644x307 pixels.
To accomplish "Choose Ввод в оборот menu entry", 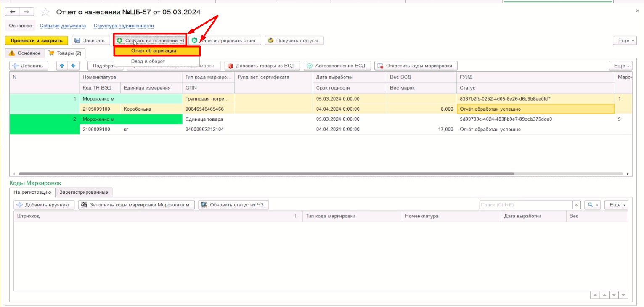I will pyautogui.click(x=148, y=61).
